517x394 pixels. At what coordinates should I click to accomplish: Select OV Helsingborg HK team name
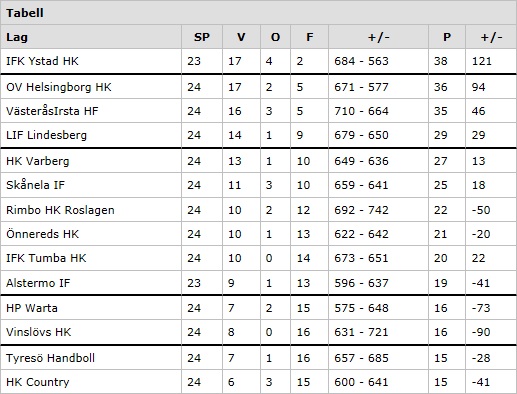(x=59, y=87)
